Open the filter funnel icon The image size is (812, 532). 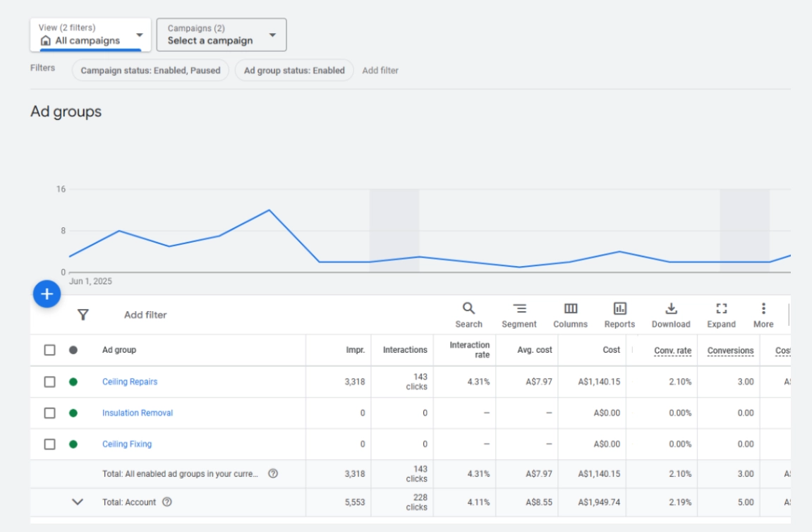[83, 315]
